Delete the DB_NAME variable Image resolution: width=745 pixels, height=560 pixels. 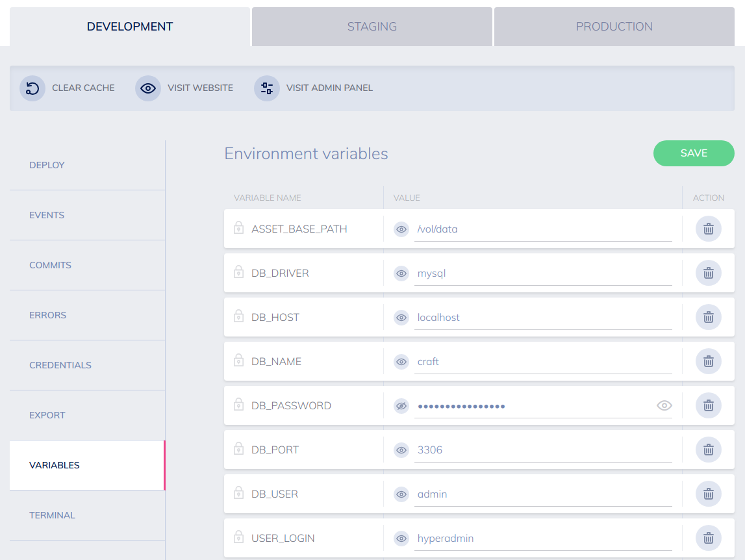point(709,361)
